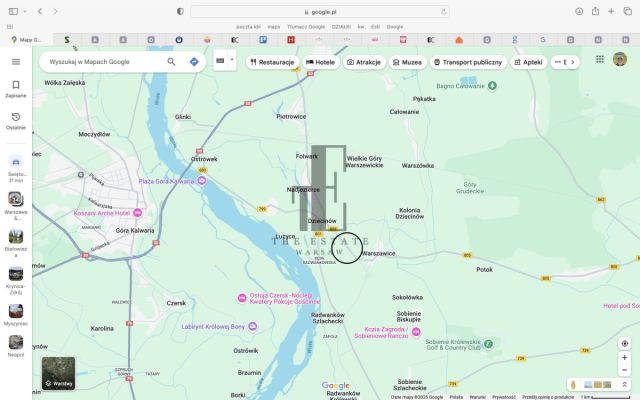The width and height of the screenshot is (640, 400).
Task: Toggle the Warstwy layers view
Action: click(58, 373)
